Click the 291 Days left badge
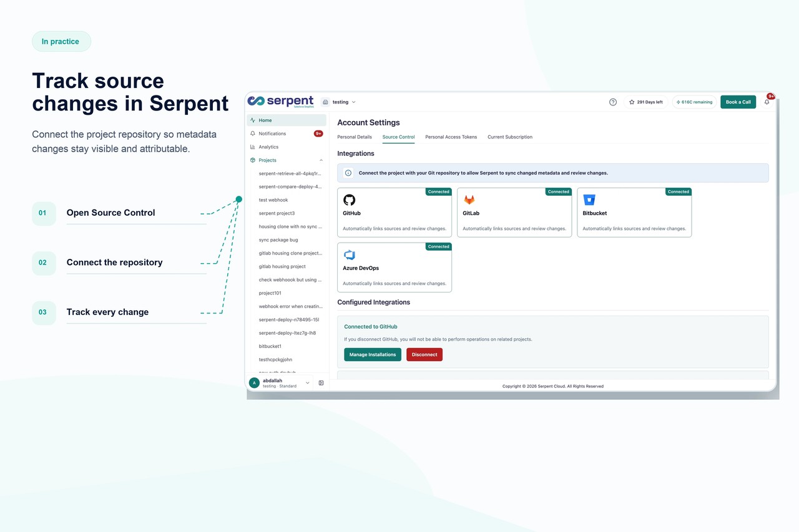 (x=646, y=102)
